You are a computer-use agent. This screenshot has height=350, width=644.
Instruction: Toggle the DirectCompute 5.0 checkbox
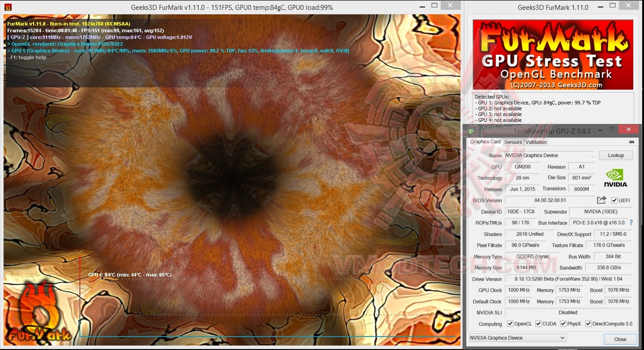tap(588, 324)
